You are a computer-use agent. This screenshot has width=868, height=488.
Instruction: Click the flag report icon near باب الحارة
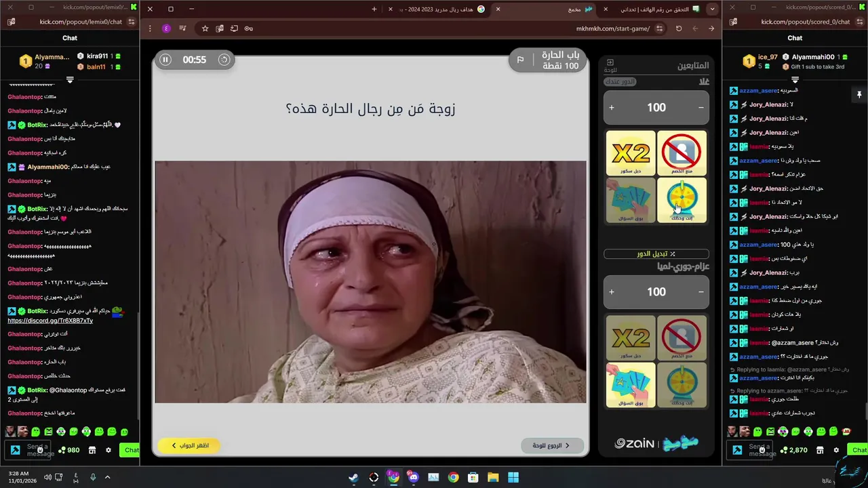520,60
